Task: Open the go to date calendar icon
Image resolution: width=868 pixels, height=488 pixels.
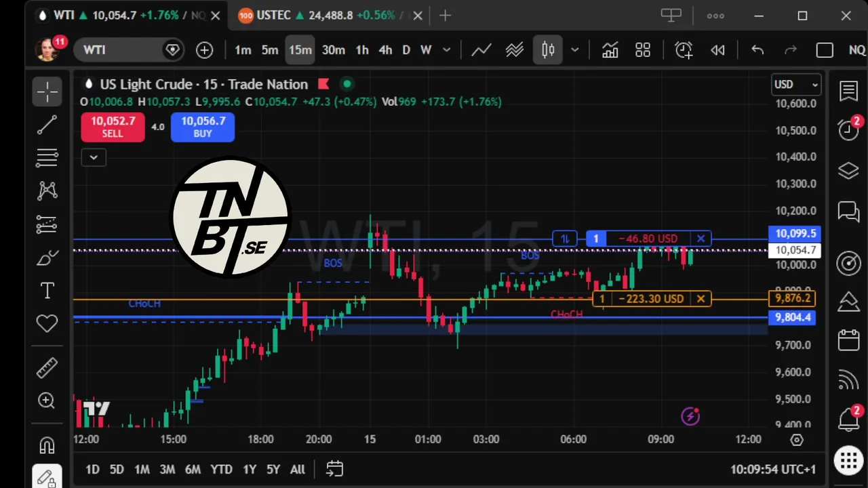Action: pos(334,468)
